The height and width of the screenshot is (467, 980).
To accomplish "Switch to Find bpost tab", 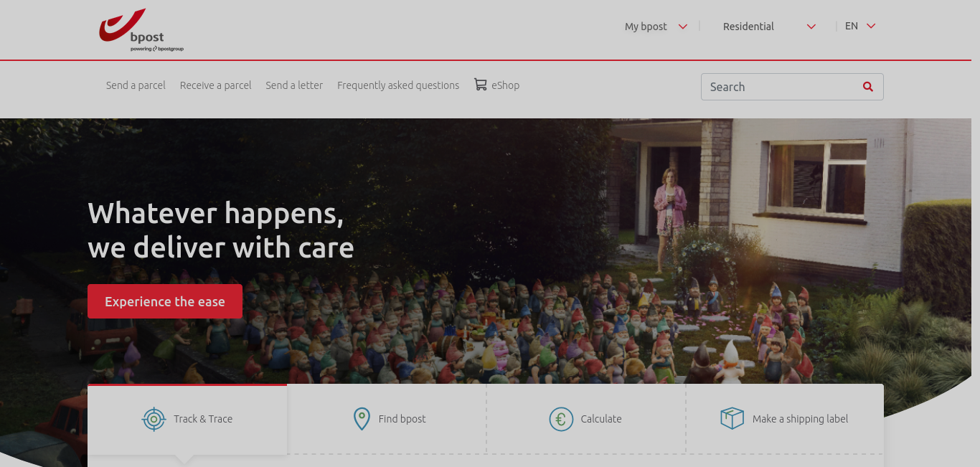I will 387,419.
